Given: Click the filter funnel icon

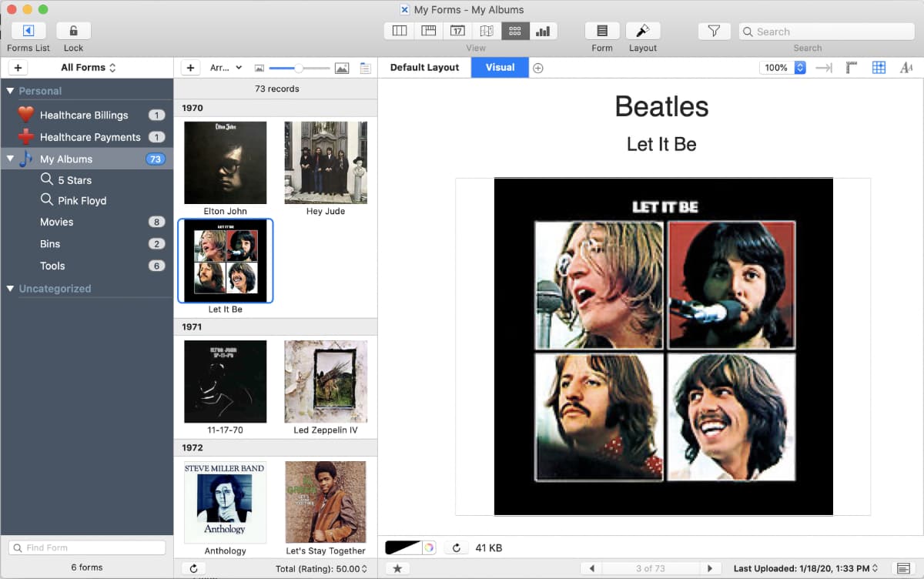Looking at the screenshot, I should pyautogui.click(x=714, y=31).
